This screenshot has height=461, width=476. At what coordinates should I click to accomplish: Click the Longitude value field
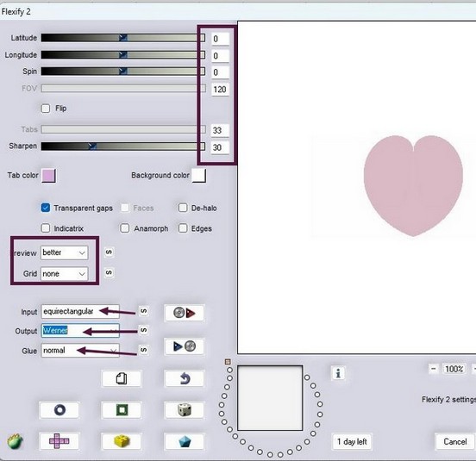pyautogui.click(x=220, y=56)
